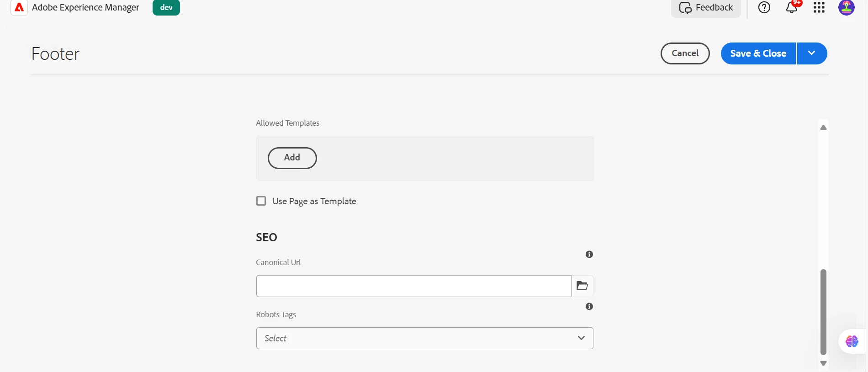
Task: Show info tooltip for Robots Tags
Action: click(x=589, y=307)
